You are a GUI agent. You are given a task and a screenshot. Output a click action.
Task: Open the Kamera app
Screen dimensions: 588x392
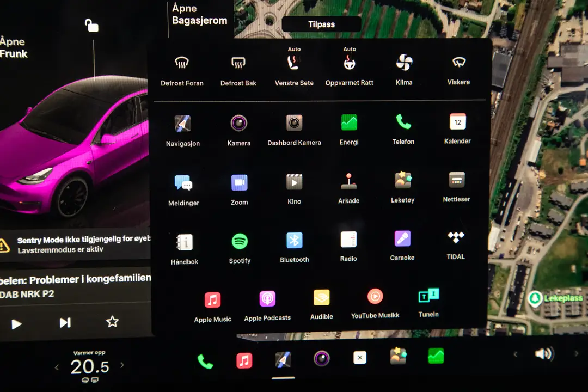[x=239, y=124]
